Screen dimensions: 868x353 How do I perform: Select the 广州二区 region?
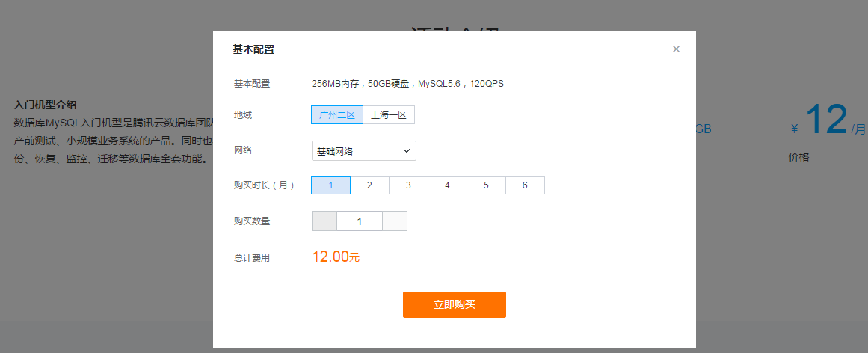coord(337,115)
